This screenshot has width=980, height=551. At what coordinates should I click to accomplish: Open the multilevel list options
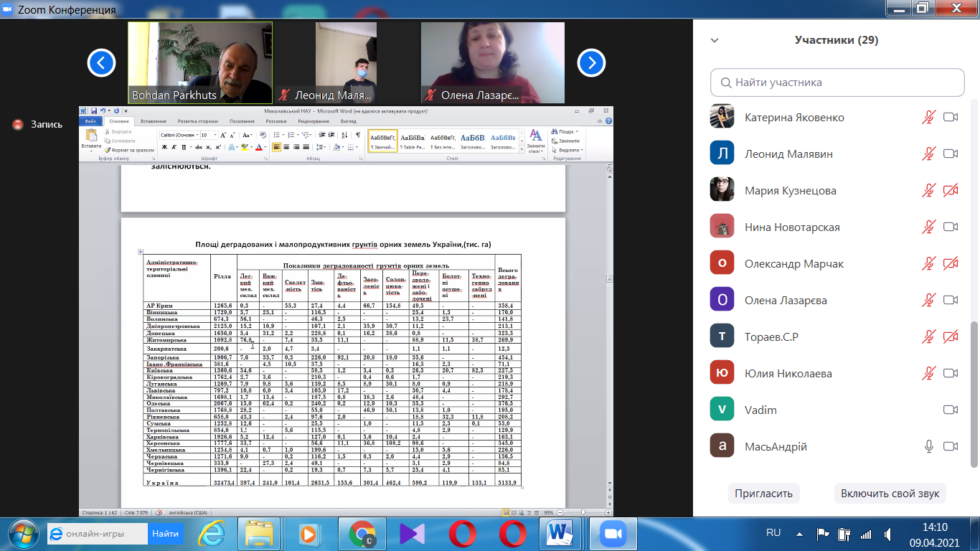(x=307, y=135)
